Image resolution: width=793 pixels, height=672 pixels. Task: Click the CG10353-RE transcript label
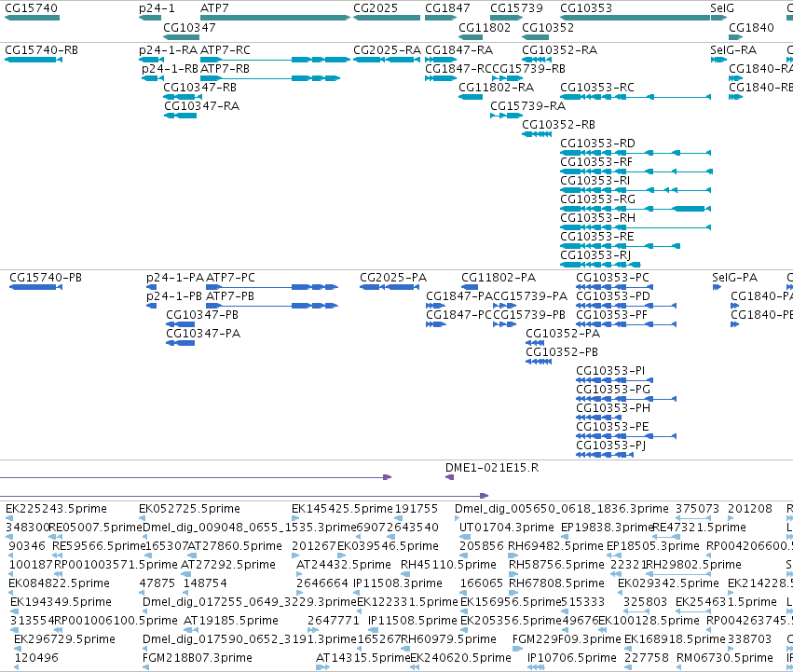596,238
